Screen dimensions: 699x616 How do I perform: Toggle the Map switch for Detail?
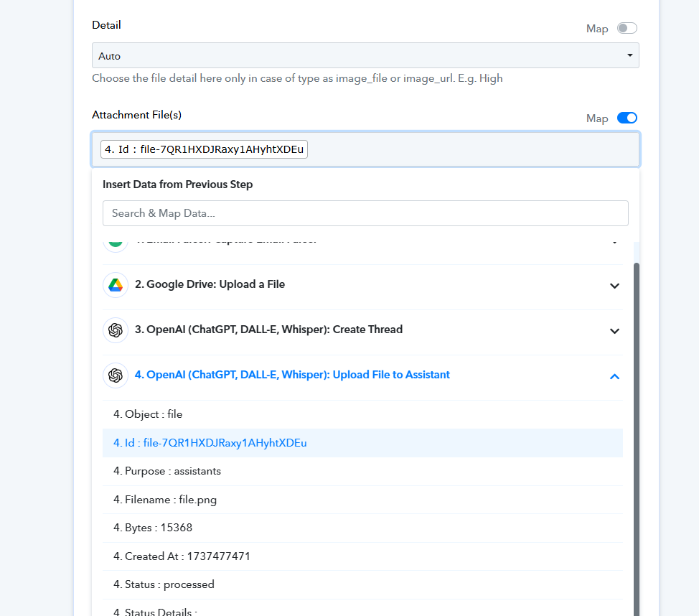pos(627,28)
